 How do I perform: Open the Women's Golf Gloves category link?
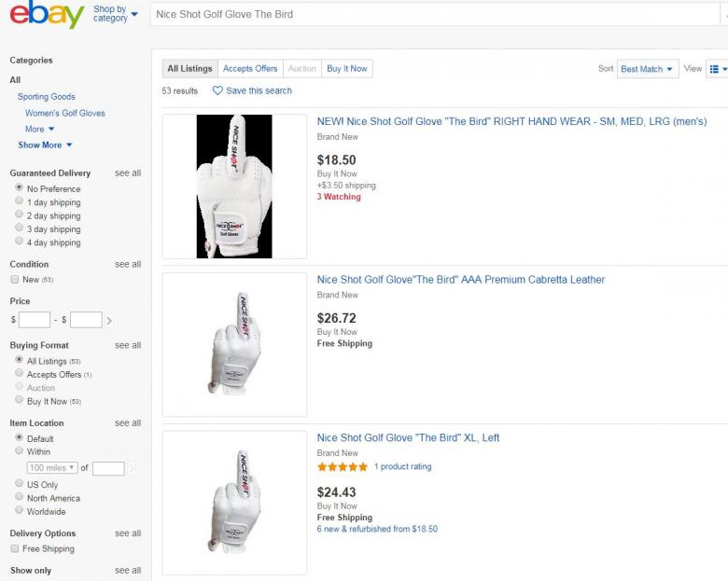pyautogui.click(x=65, y=113)
